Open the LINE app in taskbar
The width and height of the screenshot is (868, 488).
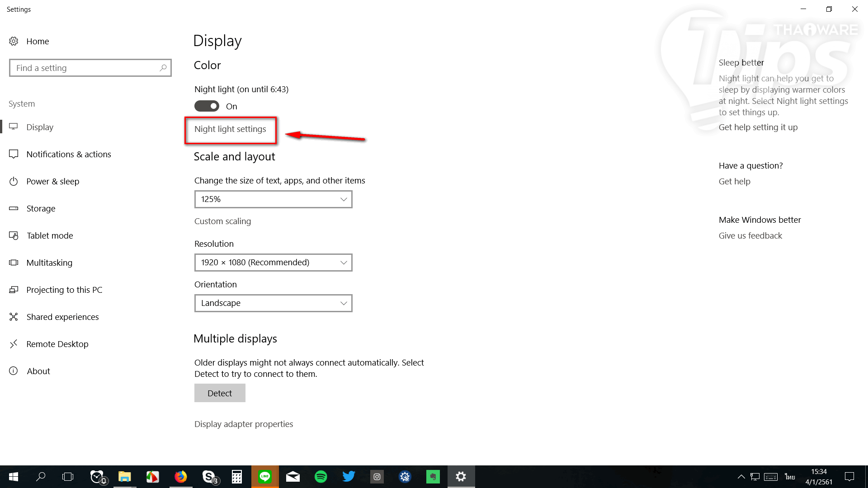(x=265, y=476)
